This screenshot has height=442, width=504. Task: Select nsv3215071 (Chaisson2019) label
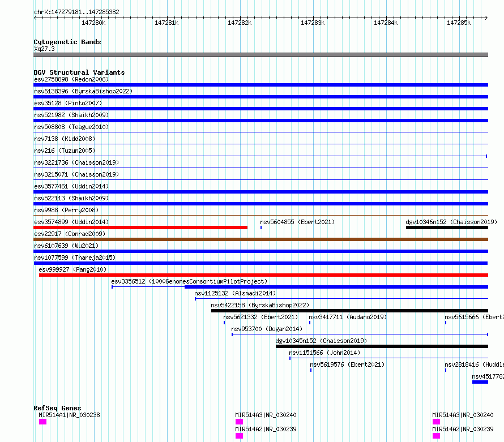pos(76,174)
